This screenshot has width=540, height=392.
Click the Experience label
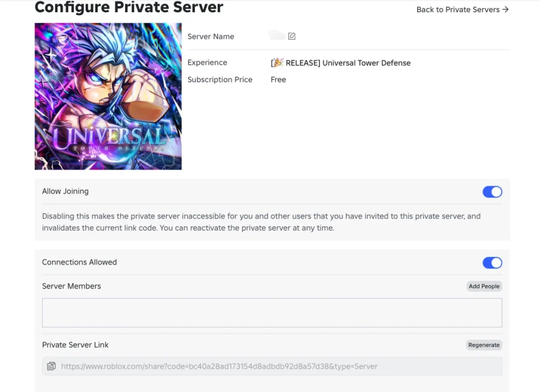point(207,62)
